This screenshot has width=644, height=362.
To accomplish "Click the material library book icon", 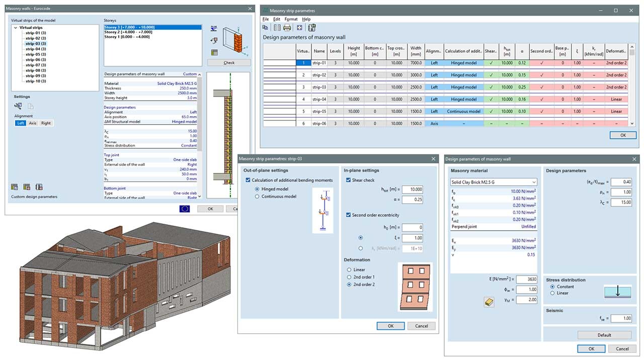I will tap(489, 302).
